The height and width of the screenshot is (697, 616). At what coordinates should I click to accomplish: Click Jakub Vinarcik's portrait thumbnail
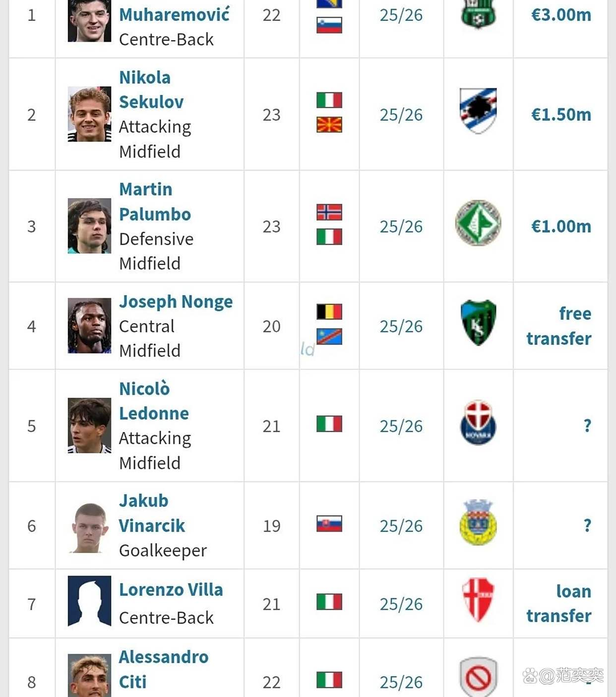(89, 526)
